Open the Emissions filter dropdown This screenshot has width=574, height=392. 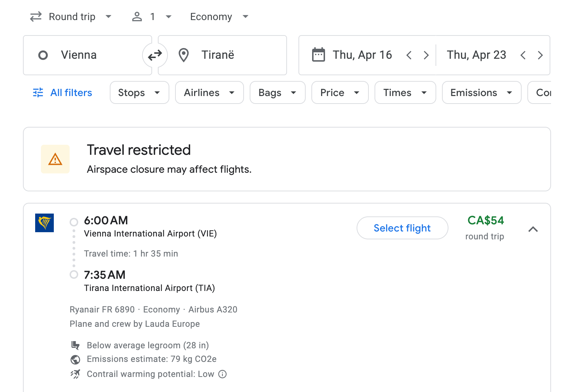point(481,92)
